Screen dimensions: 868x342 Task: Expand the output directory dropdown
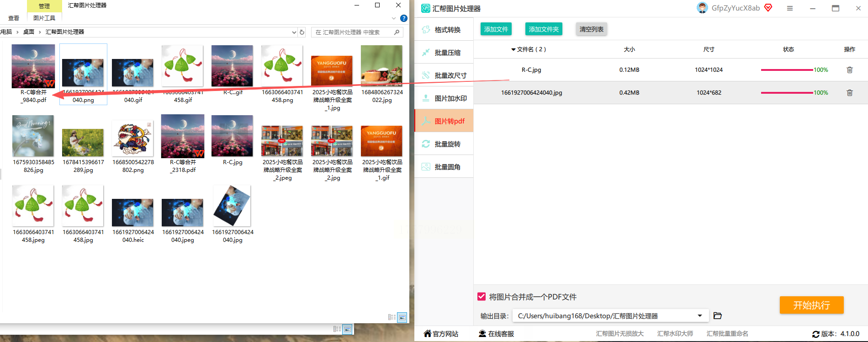pos(699,315)
